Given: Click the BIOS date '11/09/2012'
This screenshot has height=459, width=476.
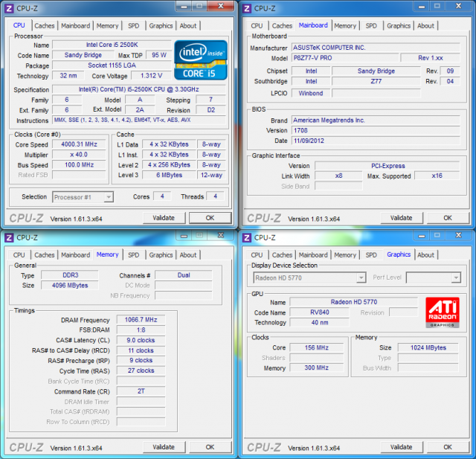Looking at the screenshot, I should point(376,141).
